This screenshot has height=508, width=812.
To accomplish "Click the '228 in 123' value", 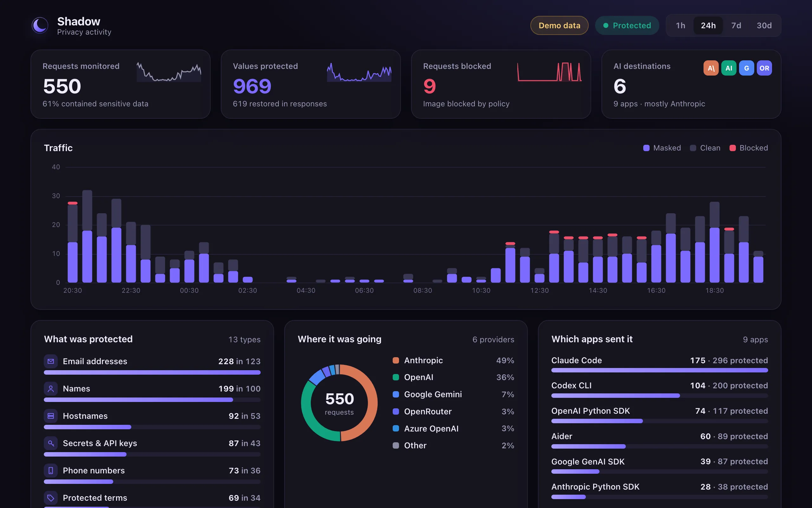I will 239,362.
